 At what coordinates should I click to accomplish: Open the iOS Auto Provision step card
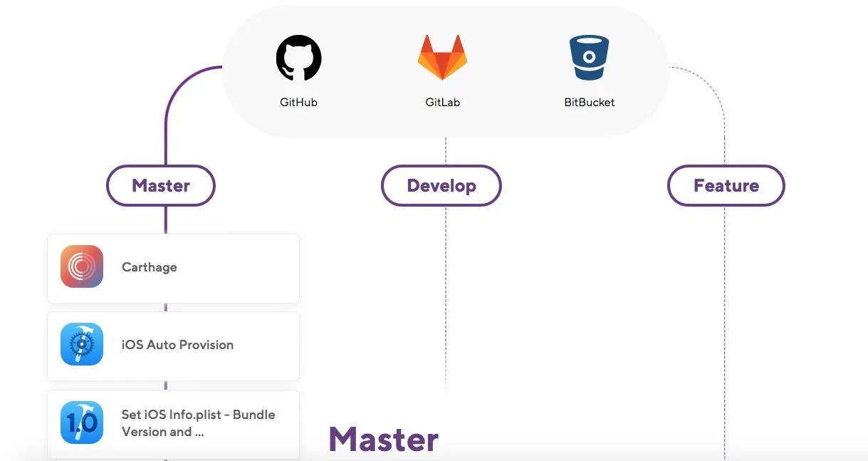pyautogui.click(x=174, y=346)
